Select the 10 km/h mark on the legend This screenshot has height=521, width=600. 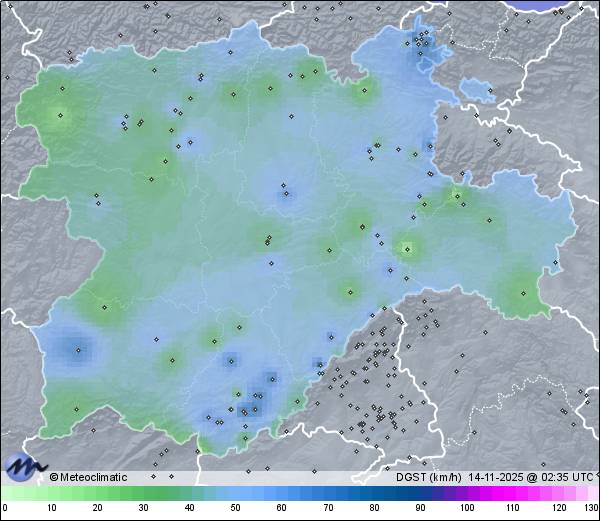click(51, 508)
